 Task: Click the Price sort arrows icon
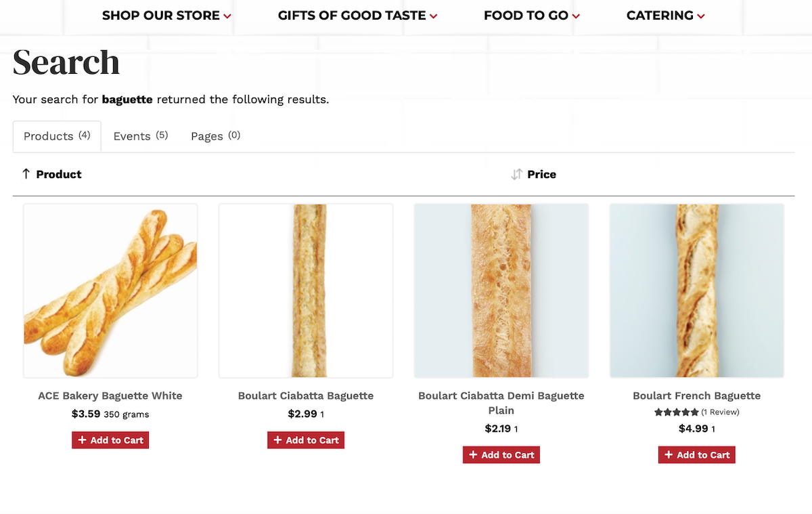[x=517, y=175]
